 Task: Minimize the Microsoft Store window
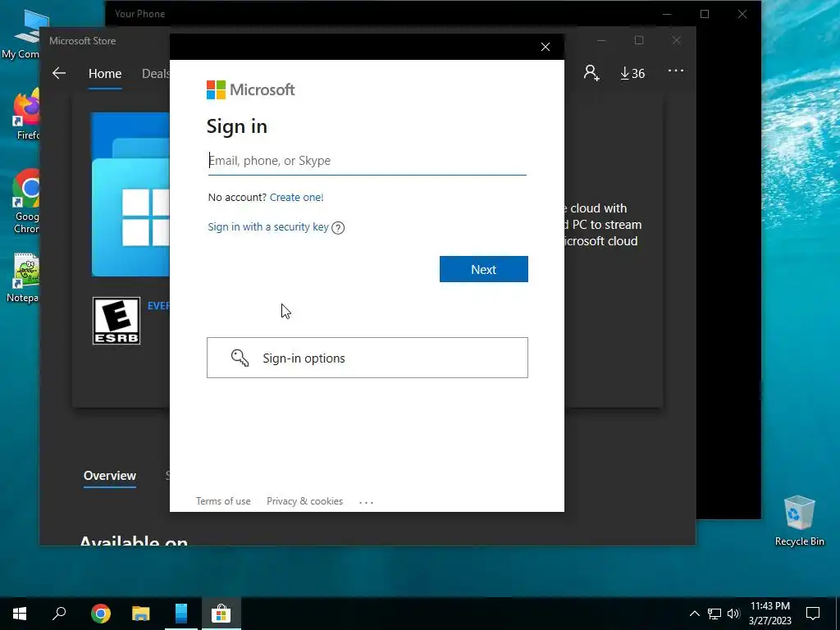[x=601, y=41]
